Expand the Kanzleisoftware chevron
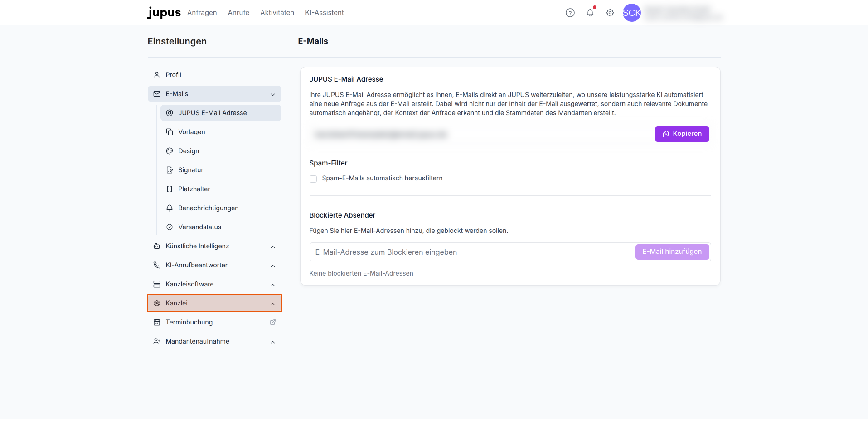868x421 pixels. point(273,285)
